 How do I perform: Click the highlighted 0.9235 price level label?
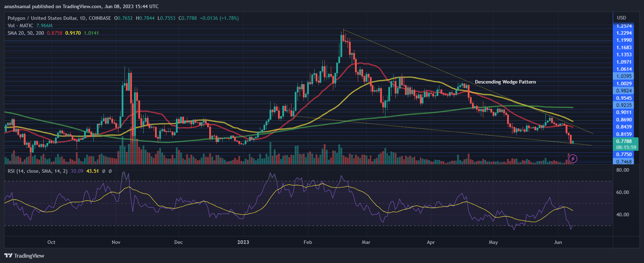point(624,105)
